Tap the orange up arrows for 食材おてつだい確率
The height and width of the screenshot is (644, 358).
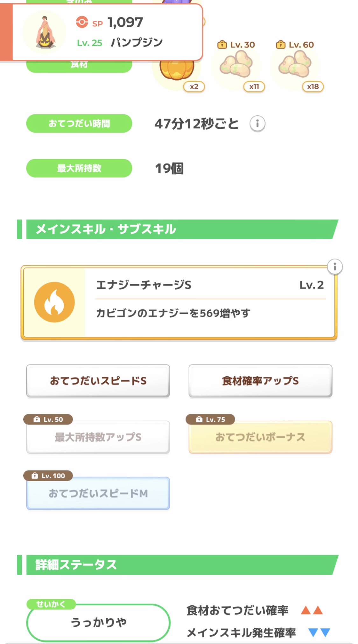pyautogui.click(x=312, y=610)
